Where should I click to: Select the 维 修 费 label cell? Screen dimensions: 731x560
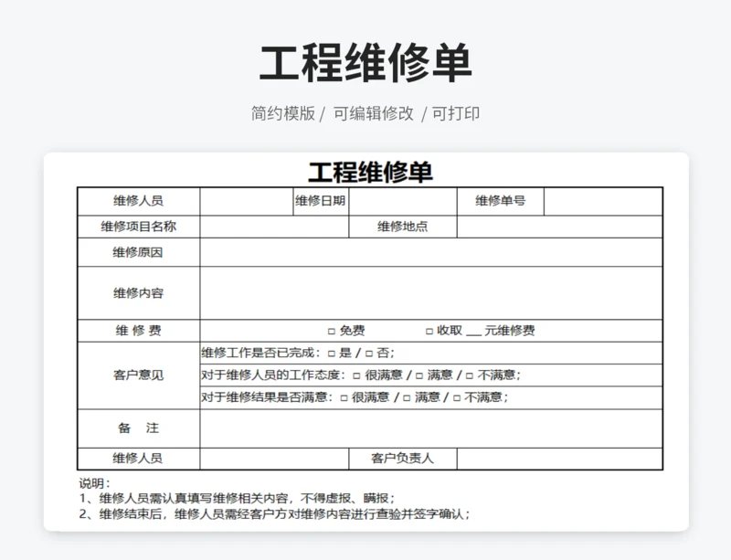[x=139, y=331]
